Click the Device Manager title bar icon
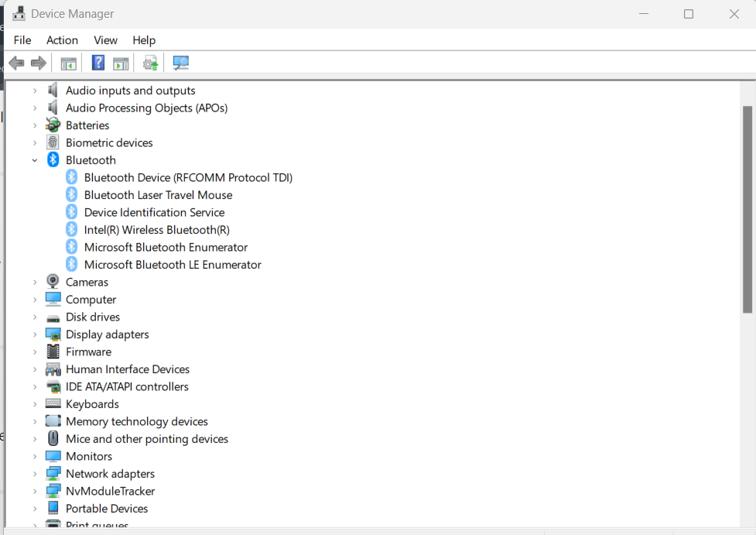756x535 pixels. [19, 13]
